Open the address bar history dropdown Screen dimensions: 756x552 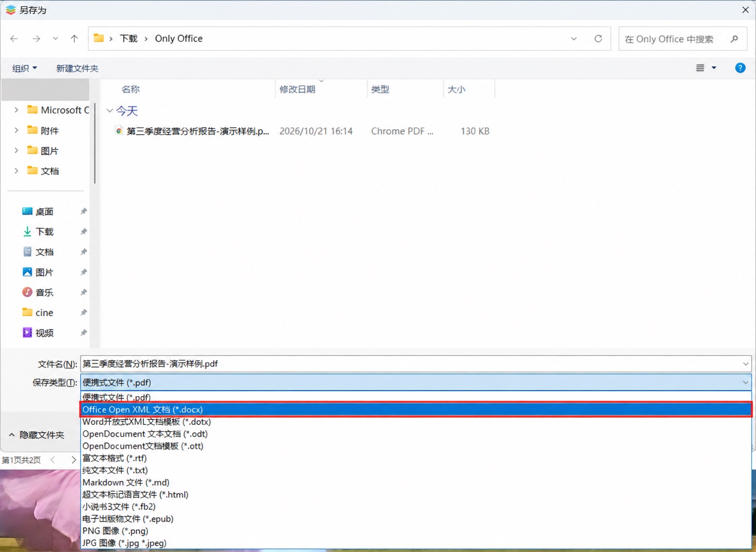(x=574, y=39)
